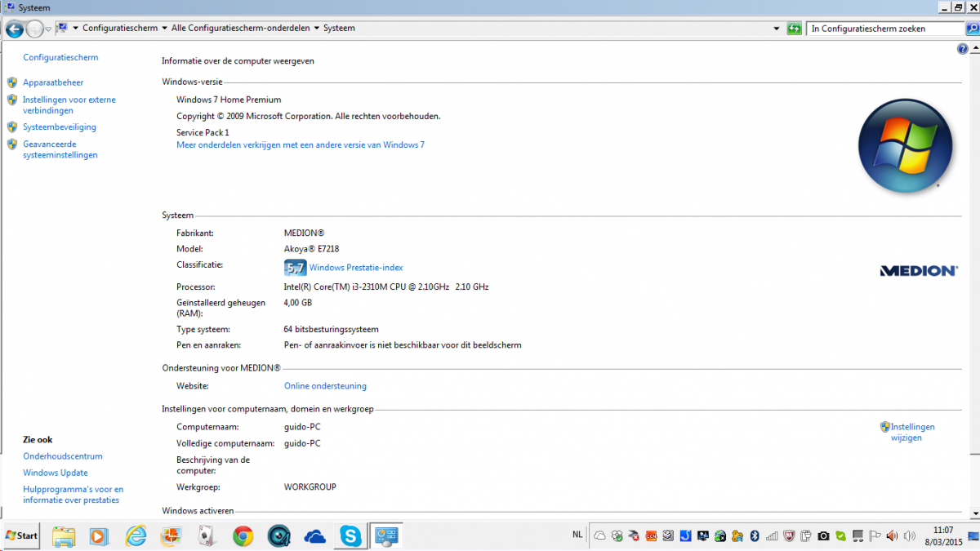Open Online ondersteuning website link

coord(325,386)
